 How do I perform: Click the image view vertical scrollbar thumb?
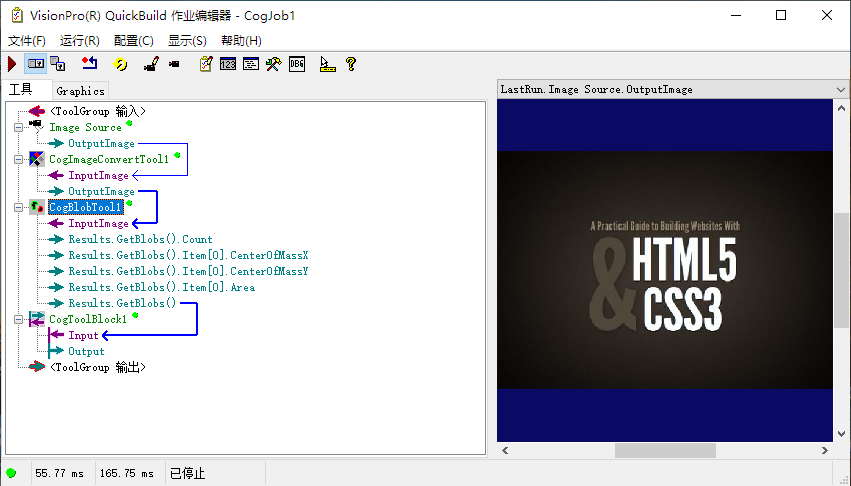[x=841, y=270]
